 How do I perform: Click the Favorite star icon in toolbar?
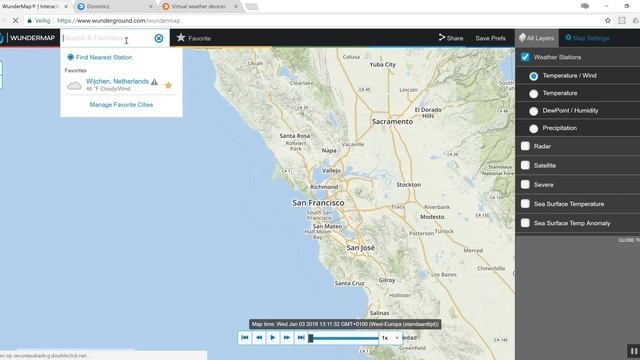point(181,38)
